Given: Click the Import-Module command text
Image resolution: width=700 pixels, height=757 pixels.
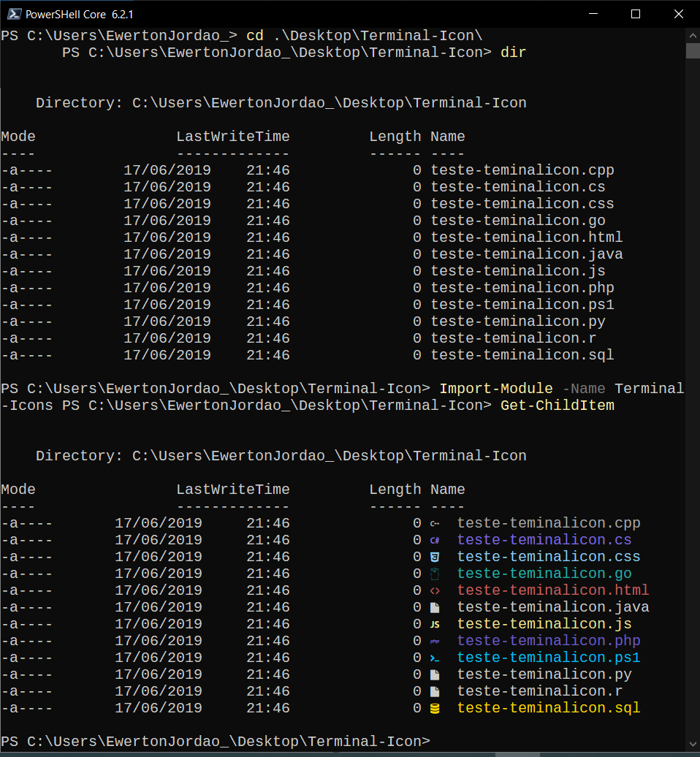Looking at the screenshot, I should pyautogui.click(x=496, y=388).
